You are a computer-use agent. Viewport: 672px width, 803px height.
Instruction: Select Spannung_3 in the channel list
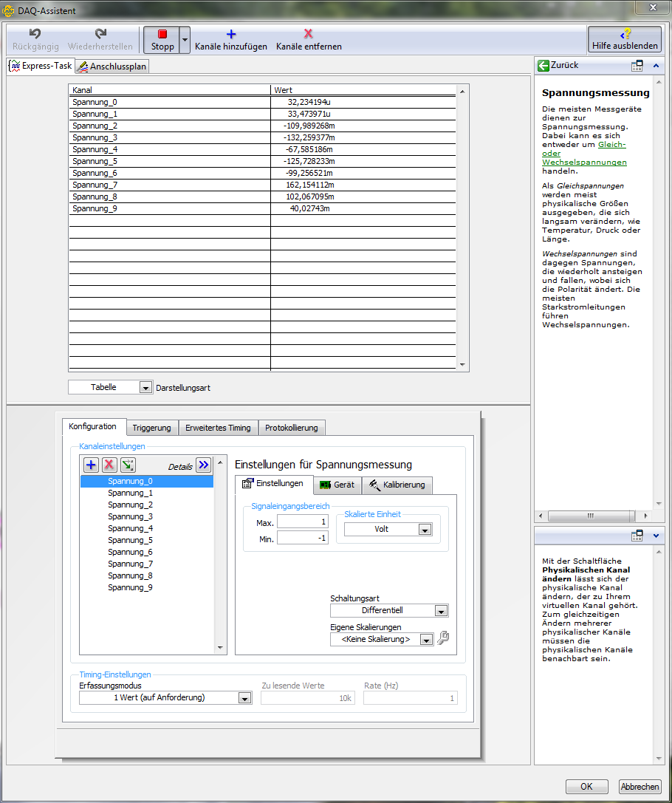coord(146,516)
